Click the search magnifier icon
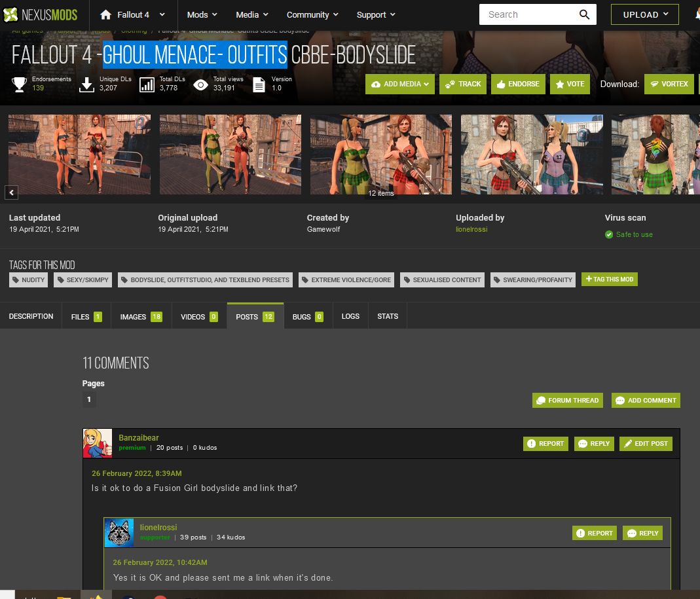The width and height of the screenshot is (700, 599). click(x=584, y=14)
